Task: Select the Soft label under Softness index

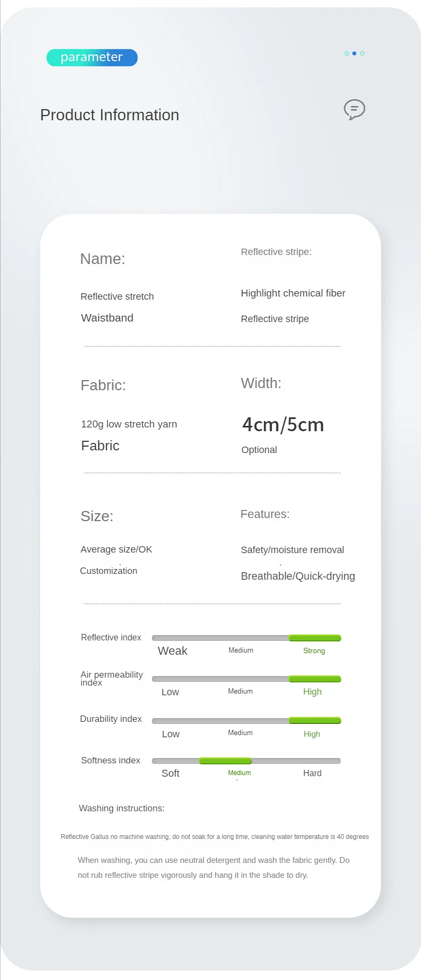Action: [171, 773]
